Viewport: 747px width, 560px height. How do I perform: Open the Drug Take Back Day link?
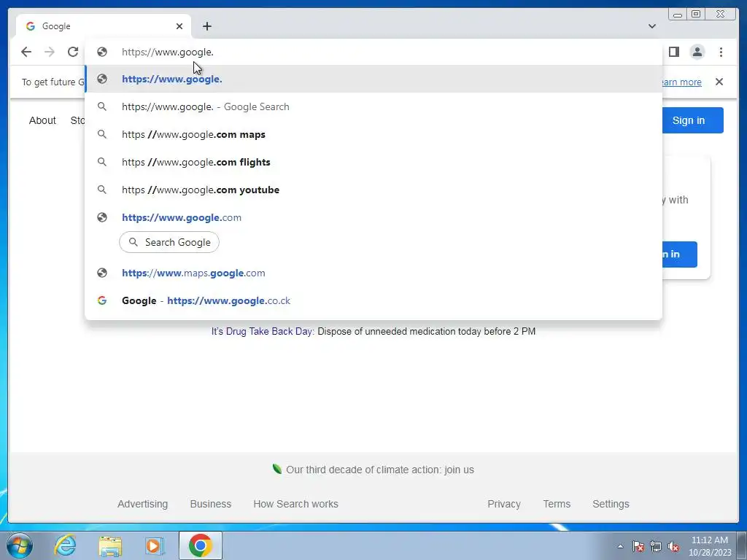click(263, 332)
